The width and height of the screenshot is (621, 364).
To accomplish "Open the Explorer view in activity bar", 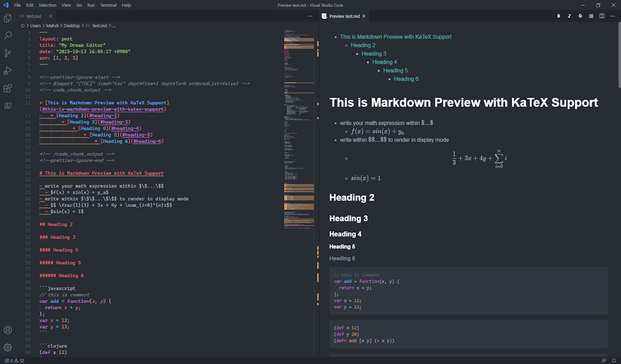I will (7, 18).
